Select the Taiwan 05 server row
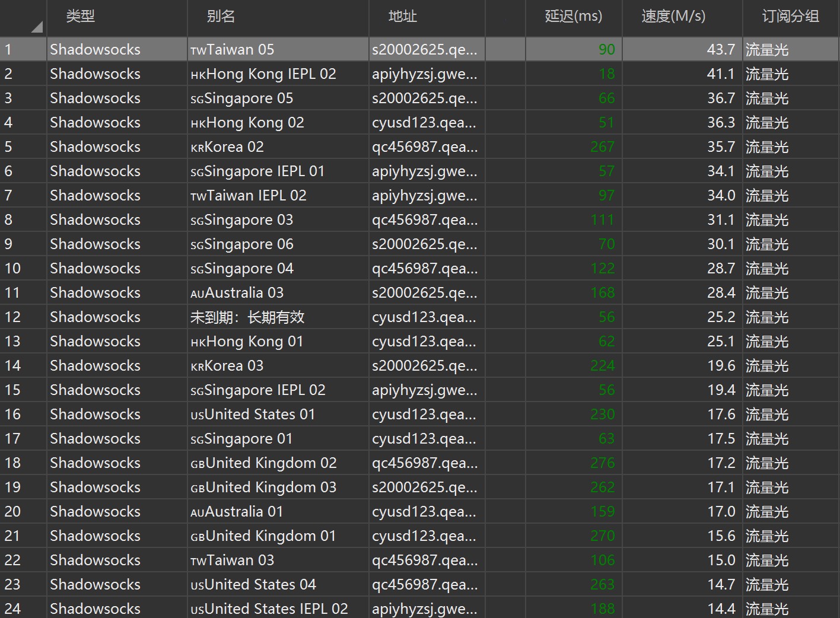Viewport: 840px width, 618px height. pyautogui.click(x=233, y=50)
